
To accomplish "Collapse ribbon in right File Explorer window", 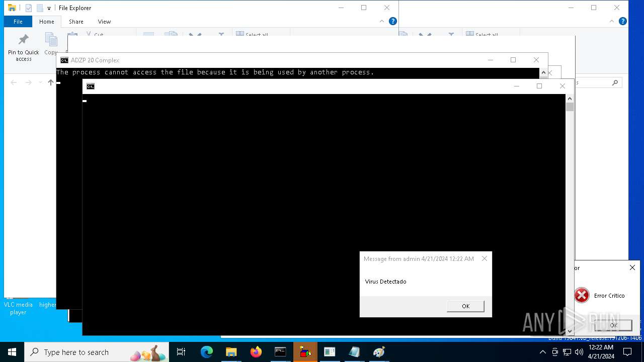I will coord(612,21).
